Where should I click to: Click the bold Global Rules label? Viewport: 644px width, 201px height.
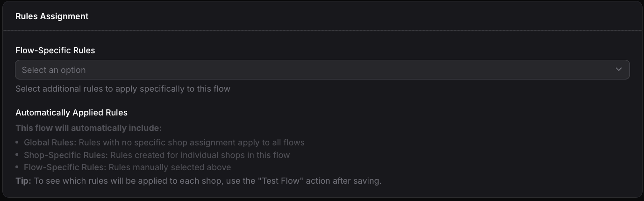[50, 142]
